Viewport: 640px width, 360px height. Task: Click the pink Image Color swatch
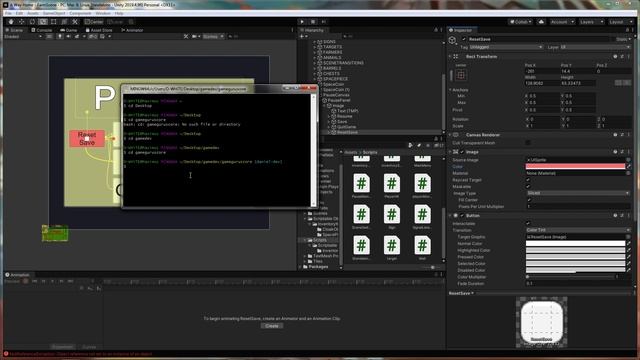click(x=576, y=167)
